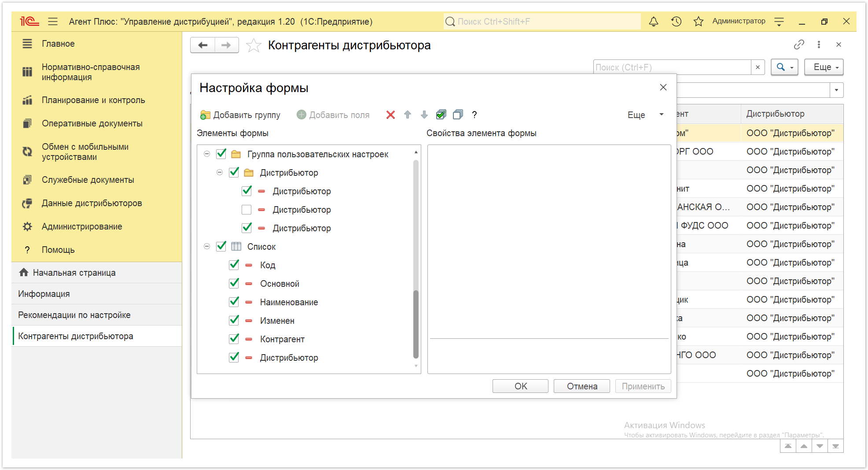This screenshot has height=470, width=868.
Task: Sort by Дистрибьютор column header
Action: pyautogui.click(x=792, y=114)
